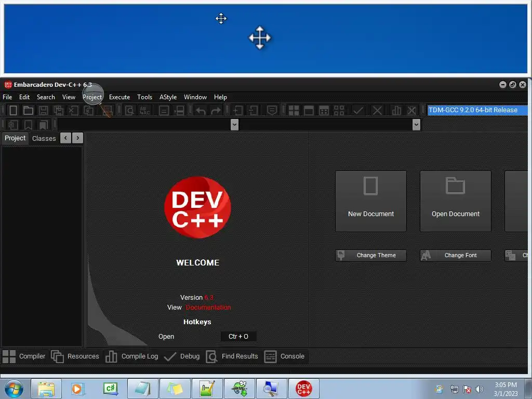Click the left arrow tab scroller
This screenshot has width=532, height=399.
65,138
